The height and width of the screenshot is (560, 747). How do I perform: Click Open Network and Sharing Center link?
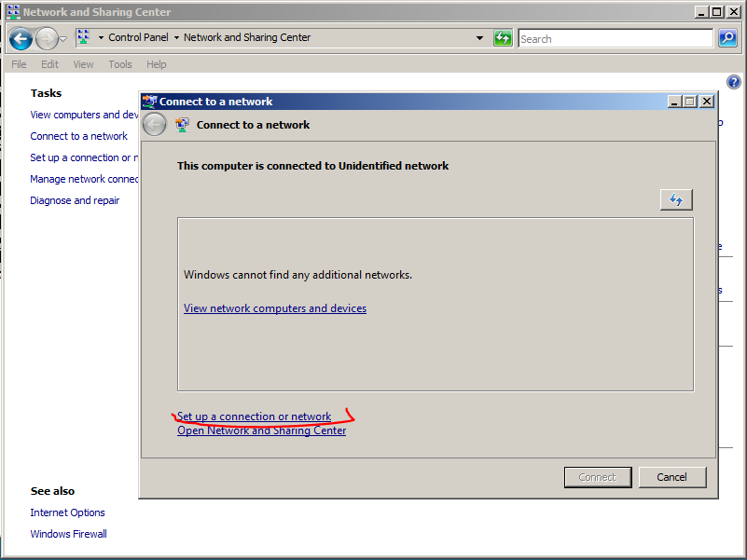261,430
